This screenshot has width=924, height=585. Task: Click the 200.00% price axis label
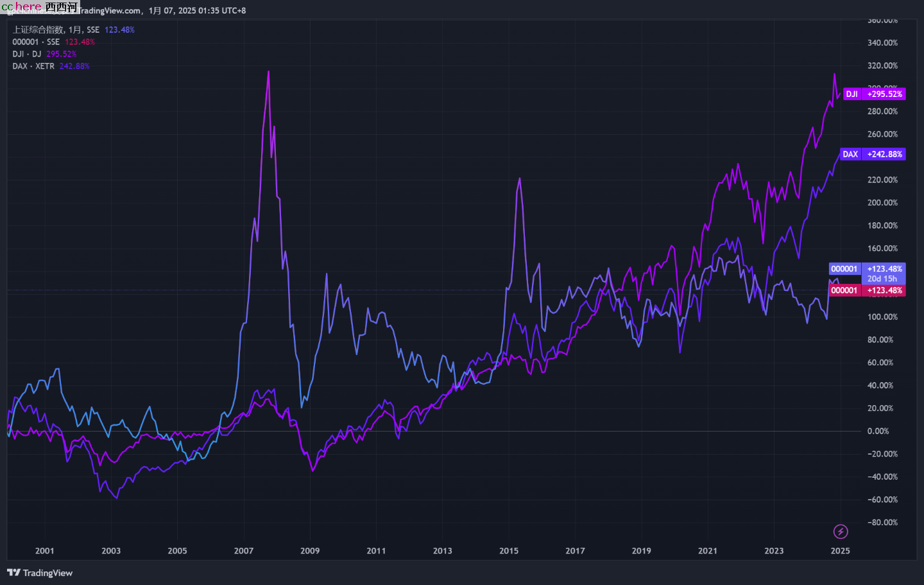[x=882, y=202]
